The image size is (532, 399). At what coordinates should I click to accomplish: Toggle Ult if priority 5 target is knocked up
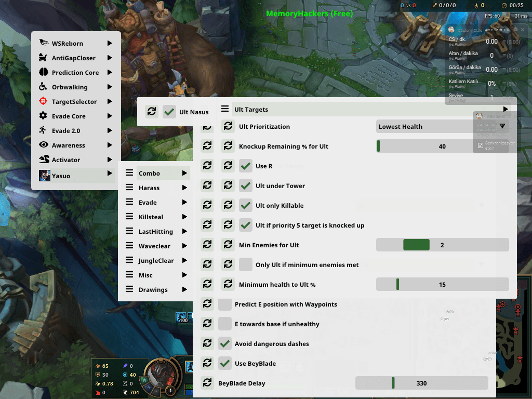click(x=246, y=225)
